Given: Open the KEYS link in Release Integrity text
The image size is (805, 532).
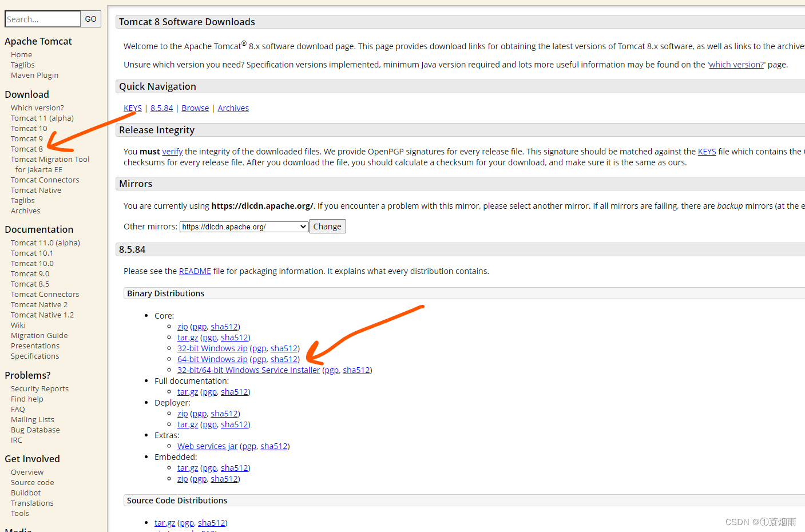Looking at the screenshot, I should 707,152.
